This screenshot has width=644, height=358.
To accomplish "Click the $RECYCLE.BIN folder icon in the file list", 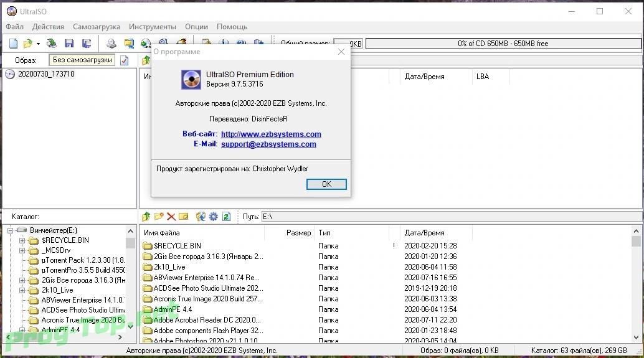I will click(x=148, y=246).
